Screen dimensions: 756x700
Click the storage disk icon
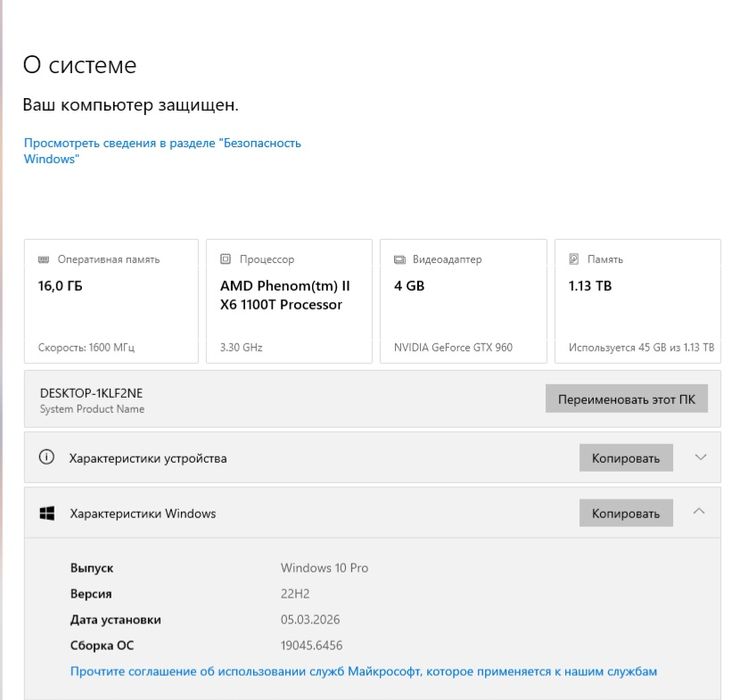(x=573, y=259)
